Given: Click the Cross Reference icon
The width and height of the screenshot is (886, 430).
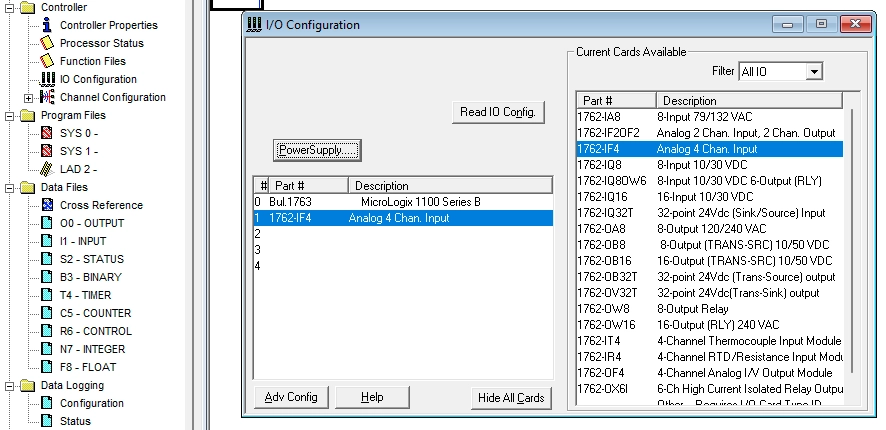Looking at the screenshot, I should coord(47,205).
